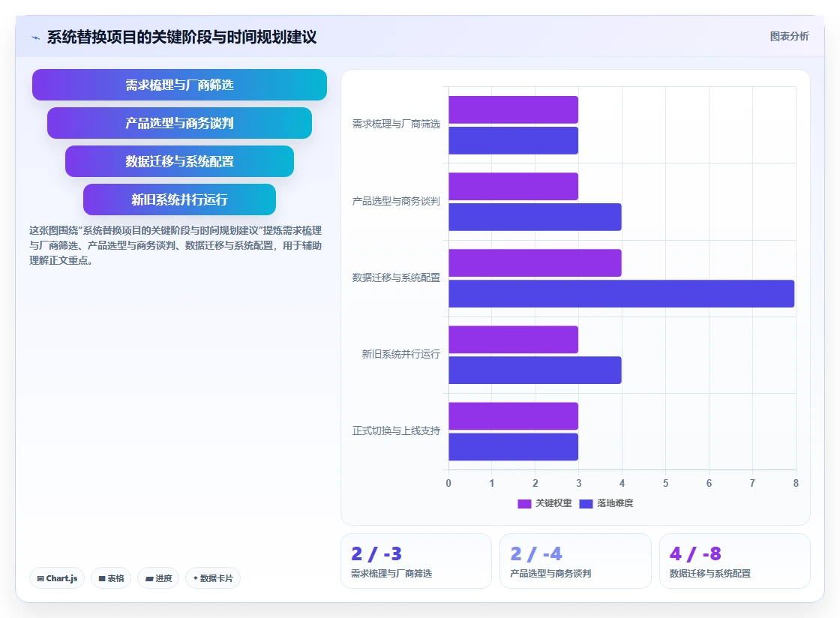Click blue bar for 需求梳理与厂商筛选
Viewport: 840px width, 618px height.
tap(513, 140)
